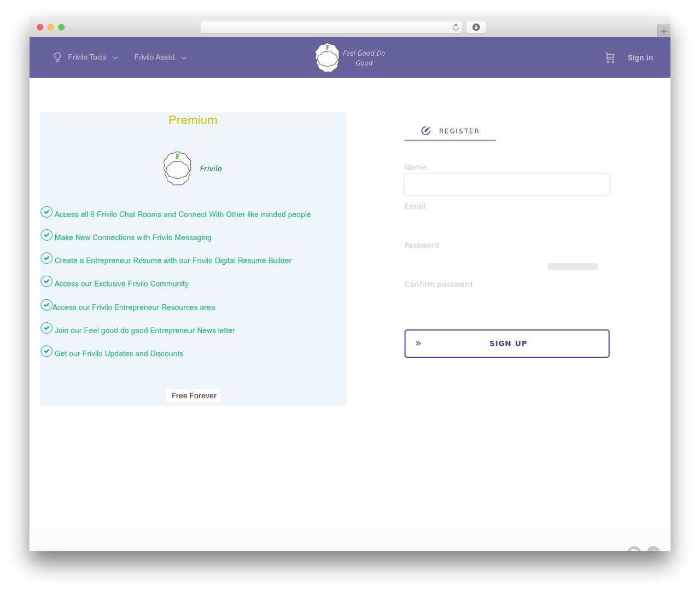The height and width of the screenshot is (593, 700).
Task: Click the 'Create a Entrepreneur Resume' feature text
Action: [x=173, y=260]
